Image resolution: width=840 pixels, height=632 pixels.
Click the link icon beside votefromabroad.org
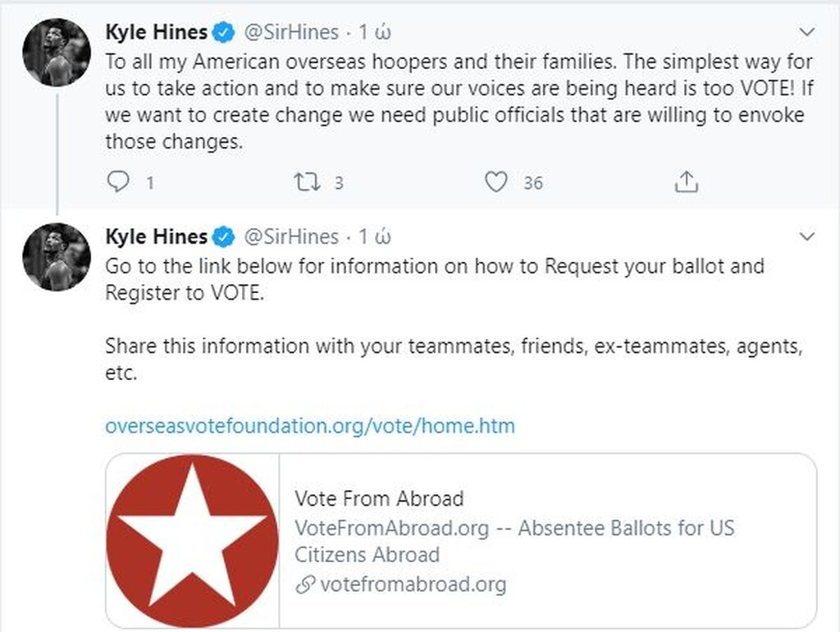coord(305,585)
